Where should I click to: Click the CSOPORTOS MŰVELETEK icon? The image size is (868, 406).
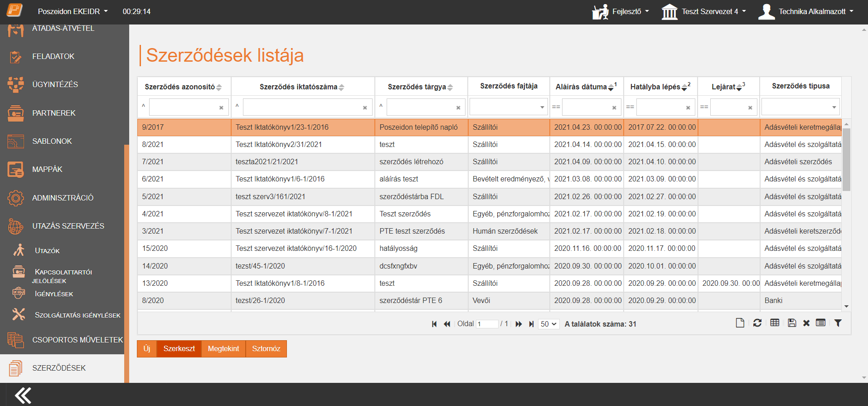[x=15, y=340]
